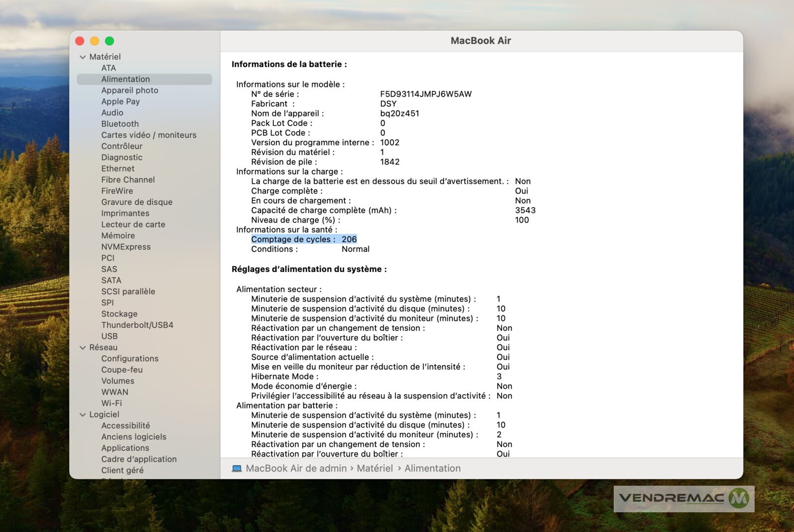The width and height of the screenshot is (794, 532).
Task: Select Thunderbolt/USB4 in hardware list
Action: (137, 325)
